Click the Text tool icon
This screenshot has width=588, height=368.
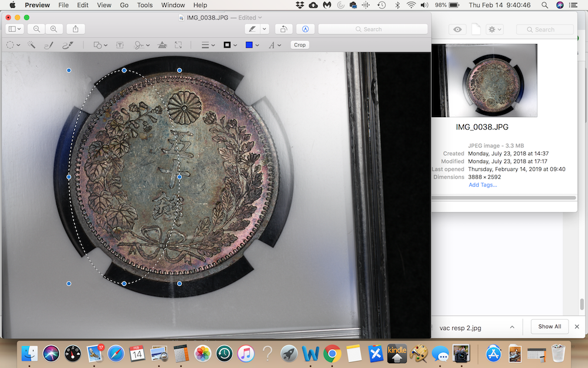120,45
